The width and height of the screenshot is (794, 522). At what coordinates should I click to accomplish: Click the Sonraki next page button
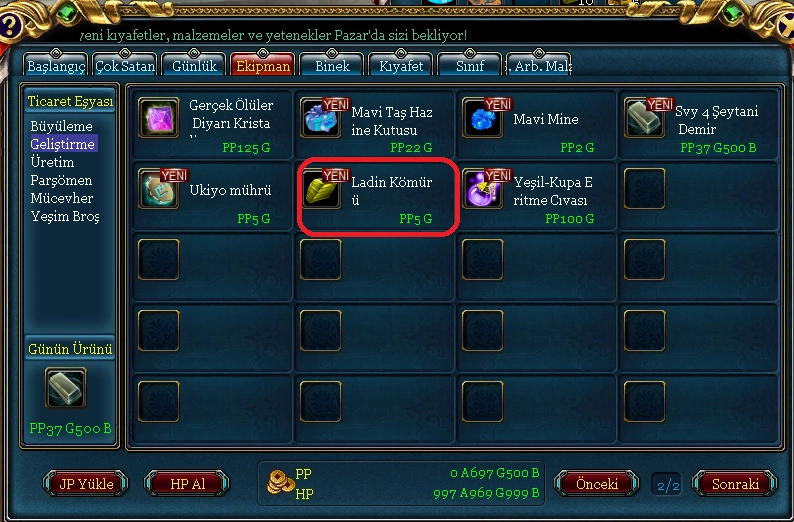tap(735, 484)
